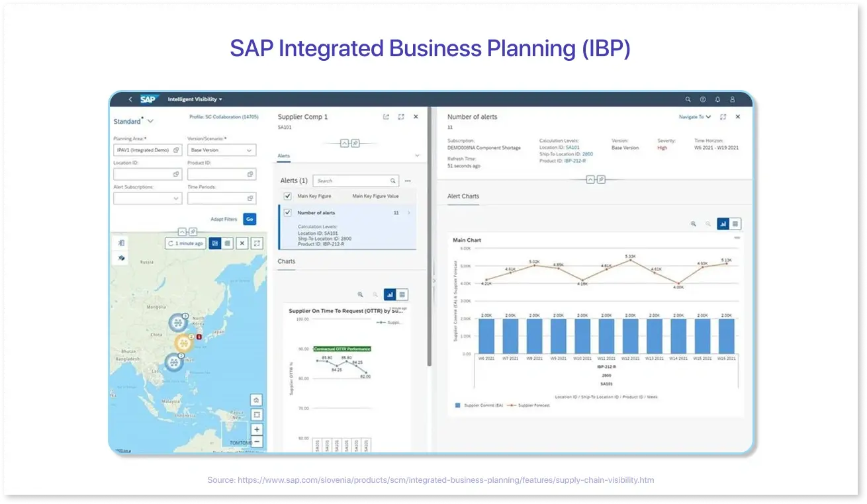Viewport: 867px width, 504px height.
Task: Expand the map to full screen
Action: point(257,243)
